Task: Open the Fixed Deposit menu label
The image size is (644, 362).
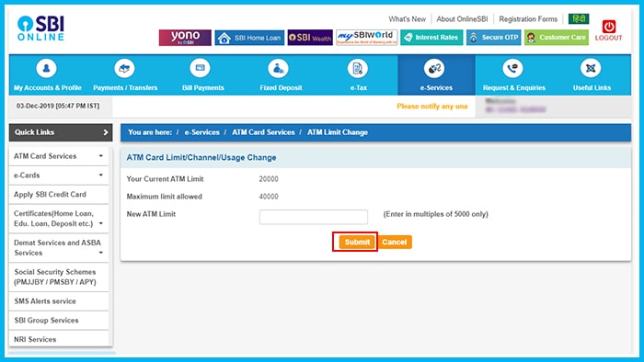Action: (281, 87)
